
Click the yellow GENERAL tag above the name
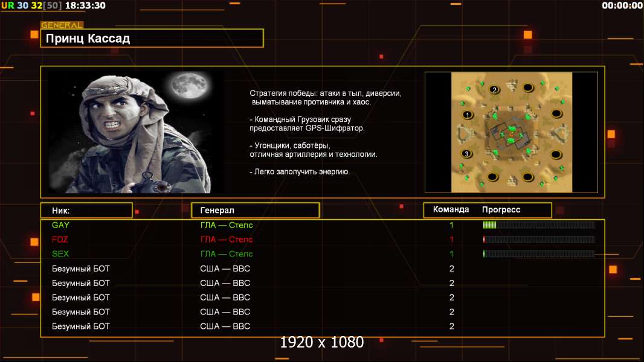coord(62,25)
